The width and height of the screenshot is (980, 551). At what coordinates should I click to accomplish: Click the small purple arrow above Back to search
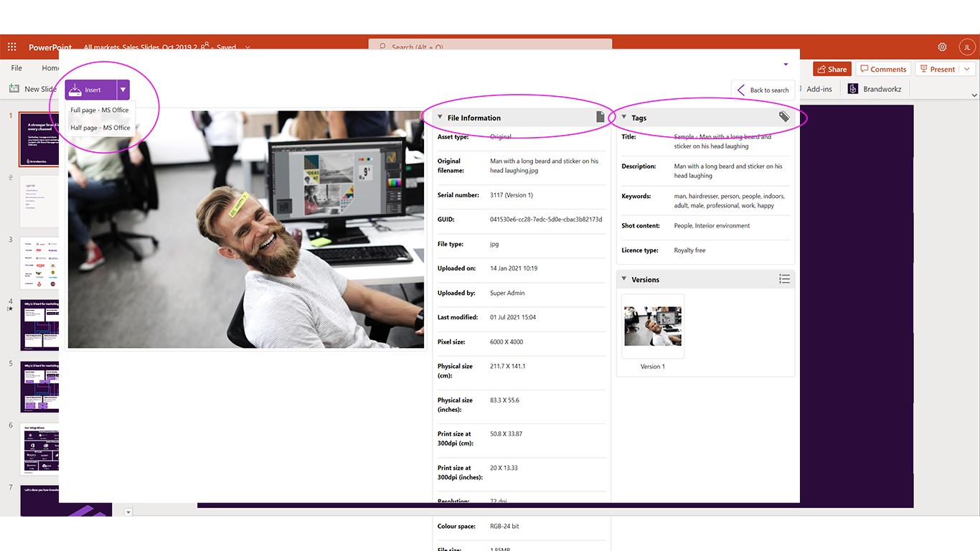click(x=786, y=65)
